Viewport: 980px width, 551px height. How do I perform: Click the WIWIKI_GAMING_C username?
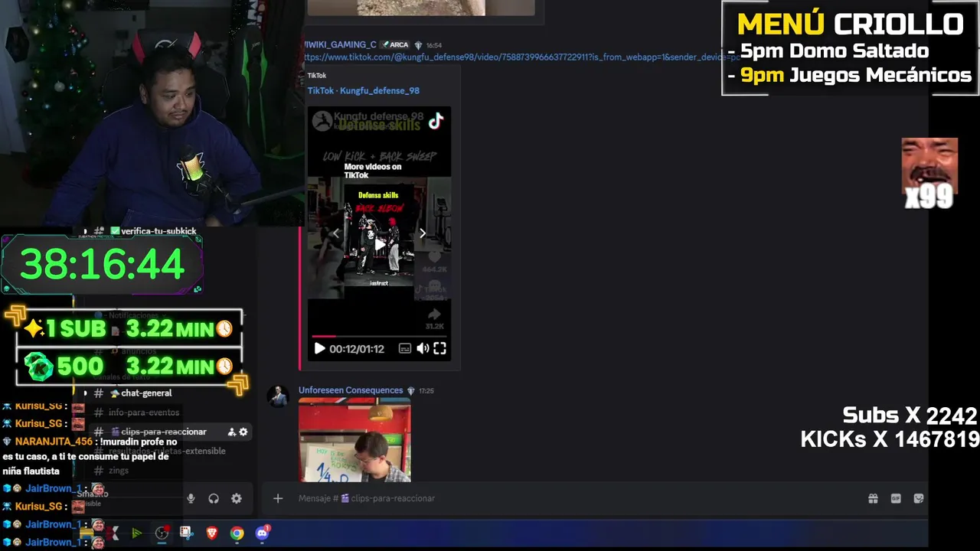(341, 44)
